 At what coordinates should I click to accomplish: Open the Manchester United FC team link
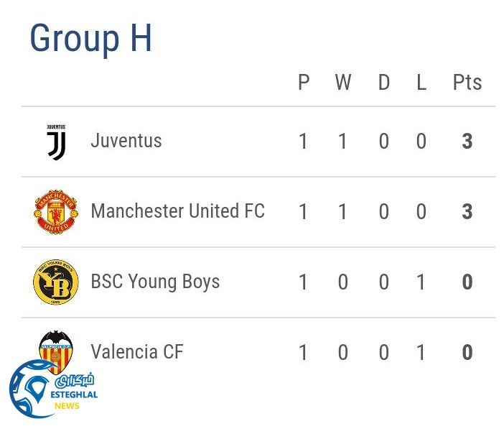tap(177, 211)
